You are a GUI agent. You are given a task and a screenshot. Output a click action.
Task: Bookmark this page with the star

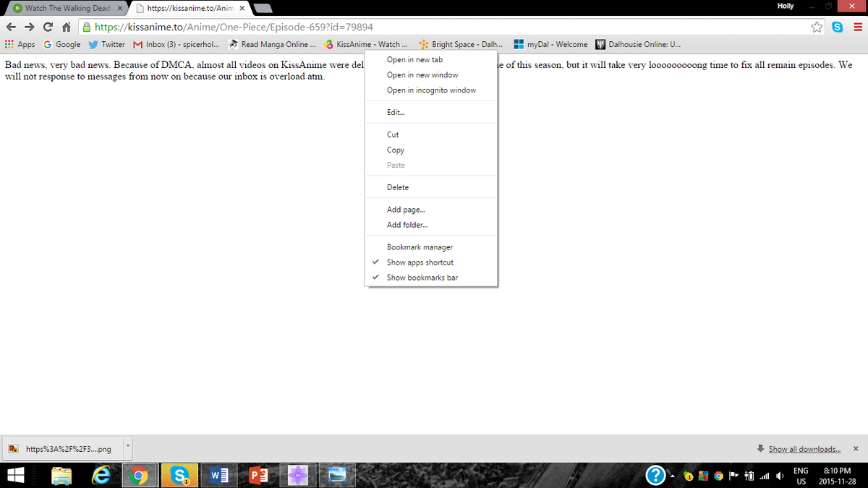click(817, 27)
